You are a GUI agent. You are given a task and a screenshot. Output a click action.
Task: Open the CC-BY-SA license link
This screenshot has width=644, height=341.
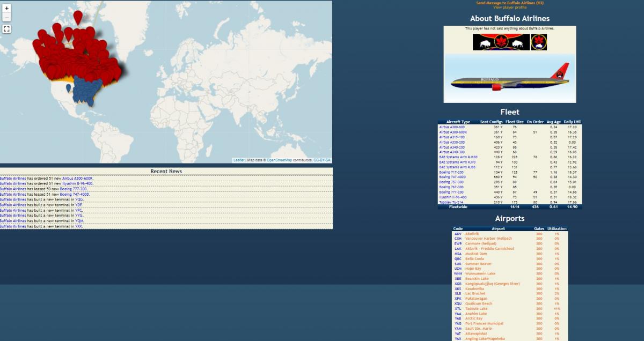(323, 160)
